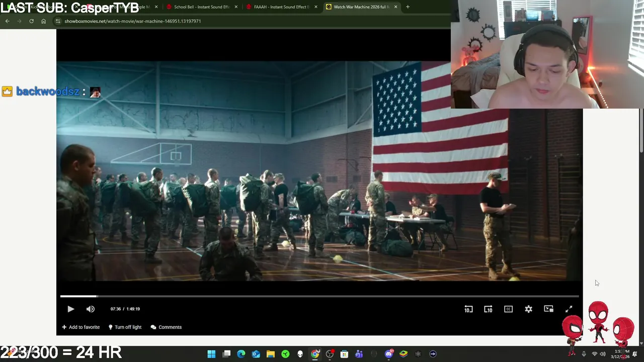Open OBS Studio from the taskbar
Screen dimensions: 644x362
(330, 354)
